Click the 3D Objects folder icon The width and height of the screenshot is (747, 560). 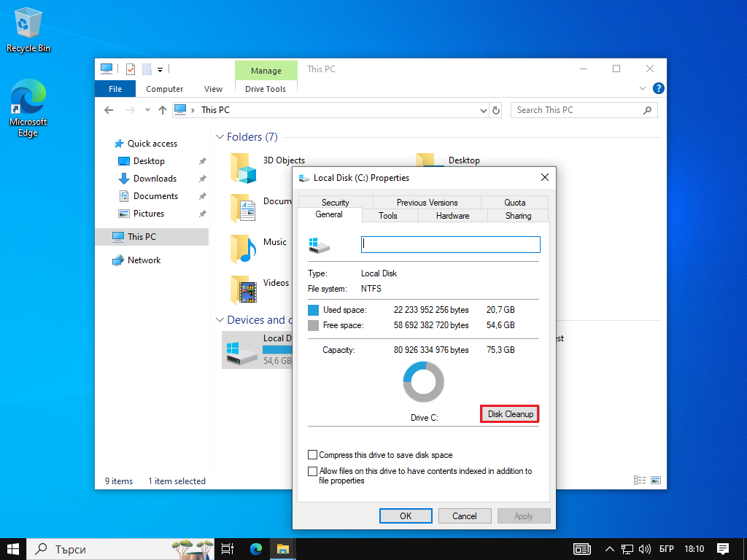[x=244, y=168]
